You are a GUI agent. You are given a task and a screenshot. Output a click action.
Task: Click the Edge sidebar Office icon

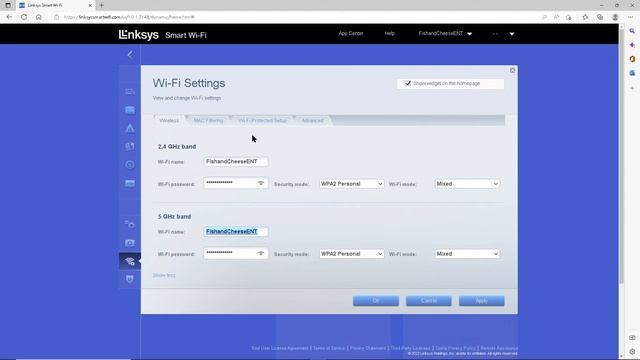point(632,59)
